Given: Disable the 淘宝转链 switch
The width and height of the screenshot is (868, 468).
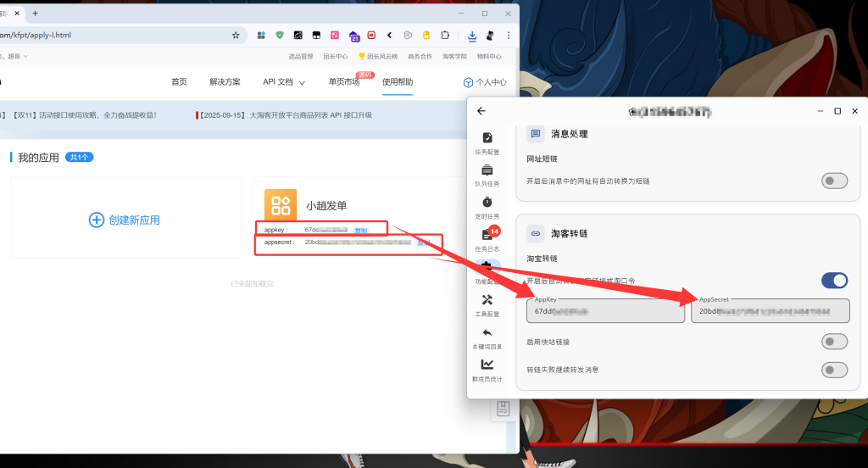Looking at the screenshot, I should (x=834, y=281).
